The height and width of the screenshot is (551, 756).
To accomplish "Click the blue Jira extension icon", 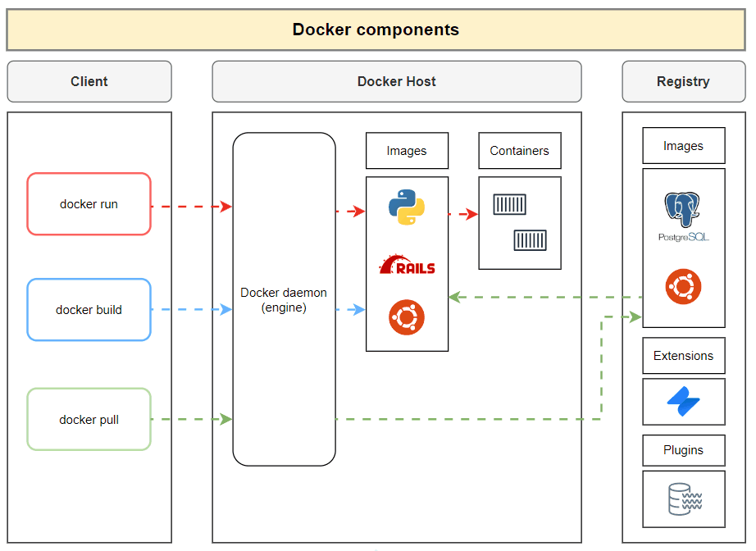I will 683,401.
